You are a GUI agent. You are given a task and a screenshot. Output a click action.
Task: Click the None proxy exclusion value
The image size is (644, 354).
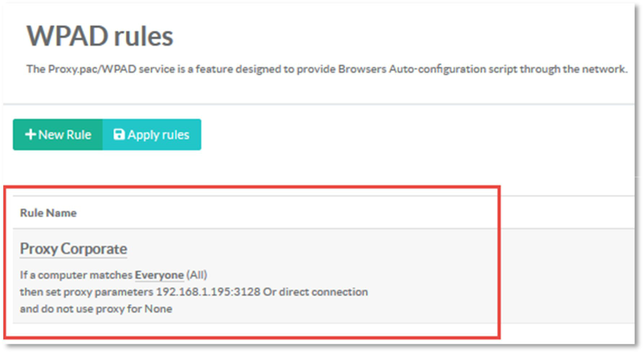pyautogui.click(x=158, y=309)
